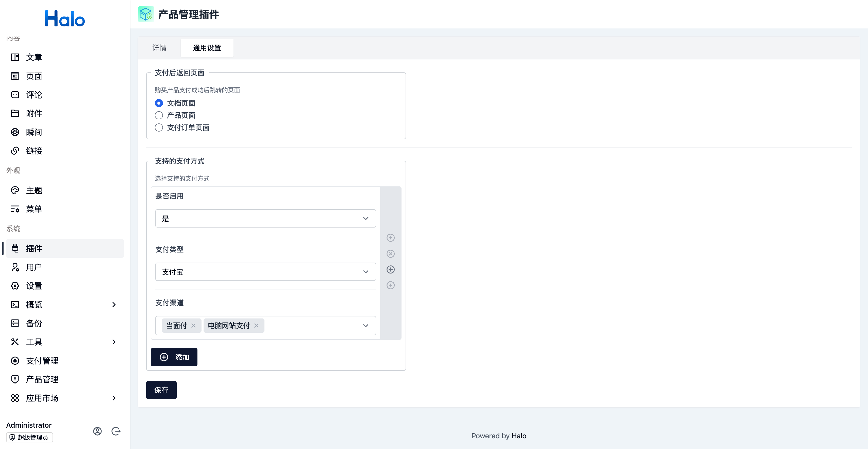Open the 支付类型 dropdown showing 支付宝
This screenshot has height=449, width=868.
265,272
